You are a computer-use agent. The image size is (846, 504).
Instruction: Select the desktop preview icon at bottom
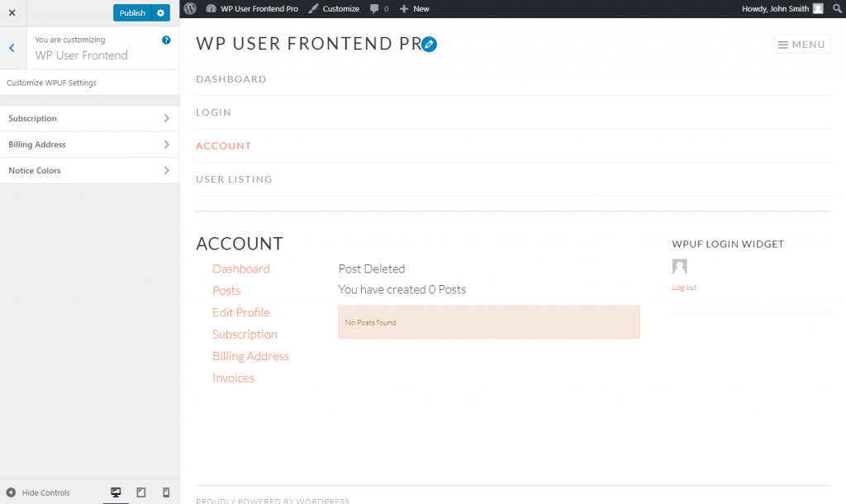[x=116, y=492]
